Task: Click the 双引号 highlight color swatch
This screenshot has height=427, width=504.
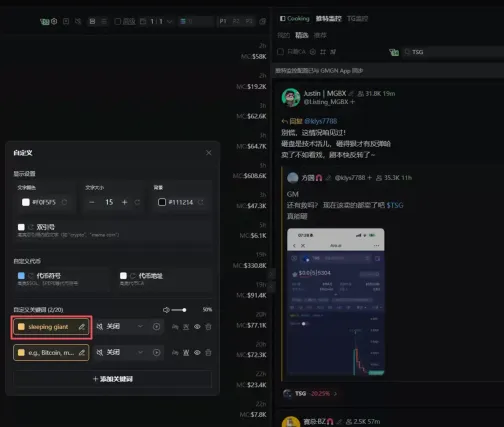Action: click(x=21, y=227)
